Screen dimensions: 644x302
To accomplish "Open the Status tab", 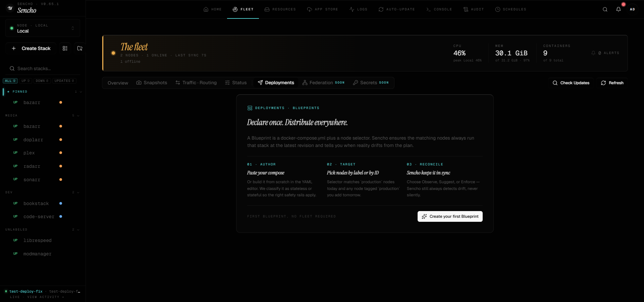I will point(236,83).
